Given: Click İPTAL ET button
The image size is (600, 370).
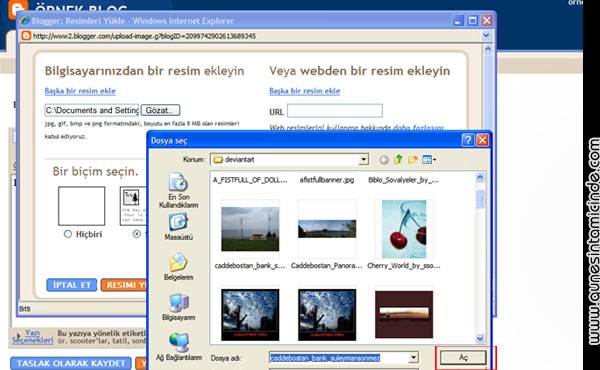Looking at the screenshot, I should (x=72, y=285).
